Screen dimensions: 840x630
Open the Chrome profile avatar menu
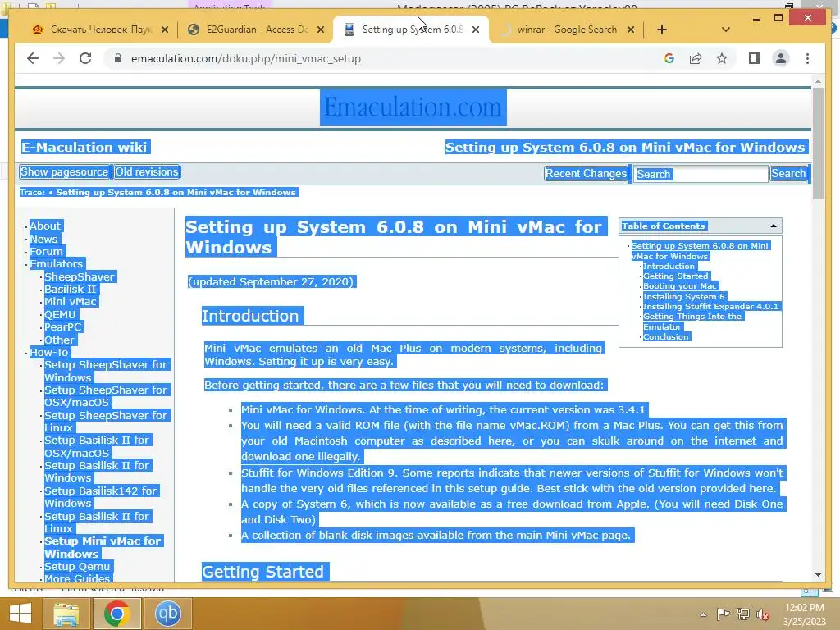pyautogui.click(x=781, y=58)
